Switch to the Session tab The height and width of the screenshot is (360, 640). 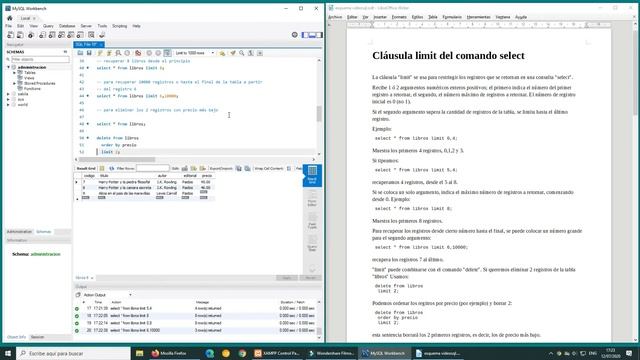click(x=38, y=337)
